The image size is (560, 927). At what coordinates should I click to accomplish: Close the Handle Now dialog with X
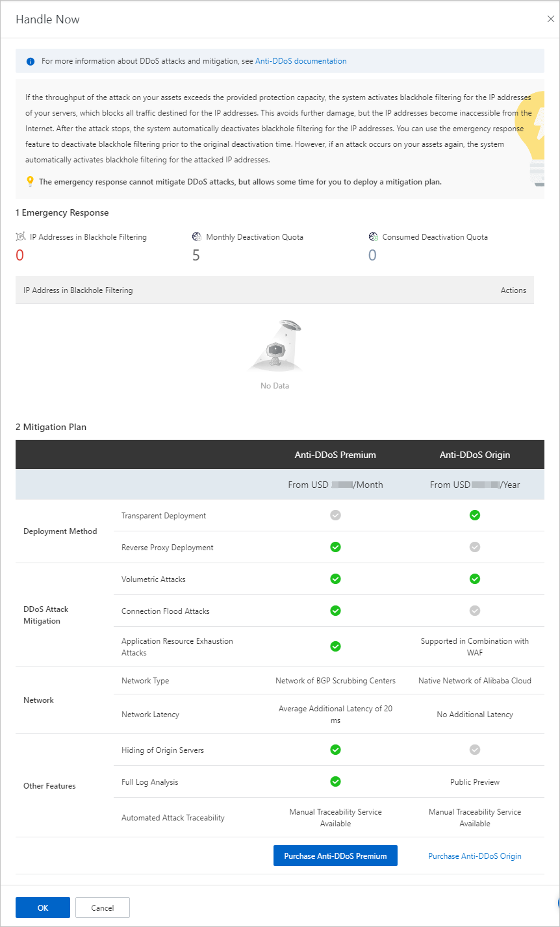tap(550, 19)
